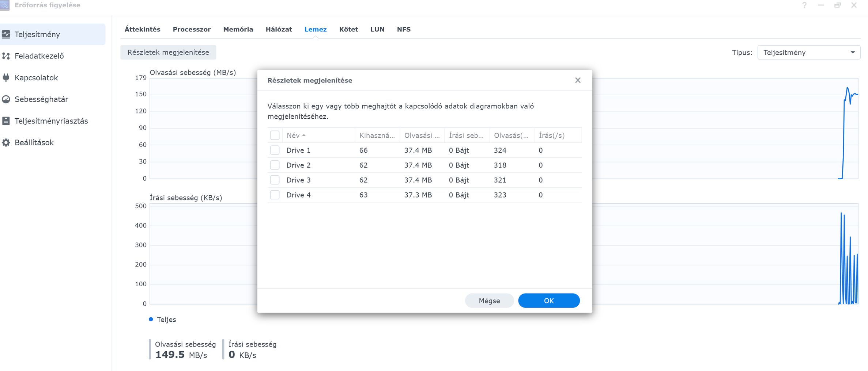Maximize the Erőforrás figyelése window
Viewport: 868px width, 371px height.
(838, 5)
